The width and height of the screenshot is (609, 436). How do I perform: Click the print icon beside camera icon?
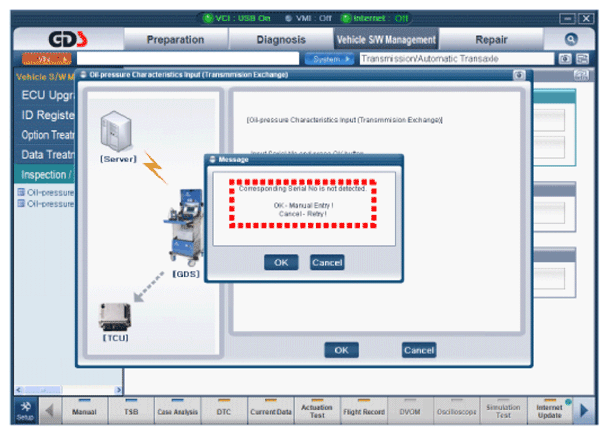pos(582,59)
